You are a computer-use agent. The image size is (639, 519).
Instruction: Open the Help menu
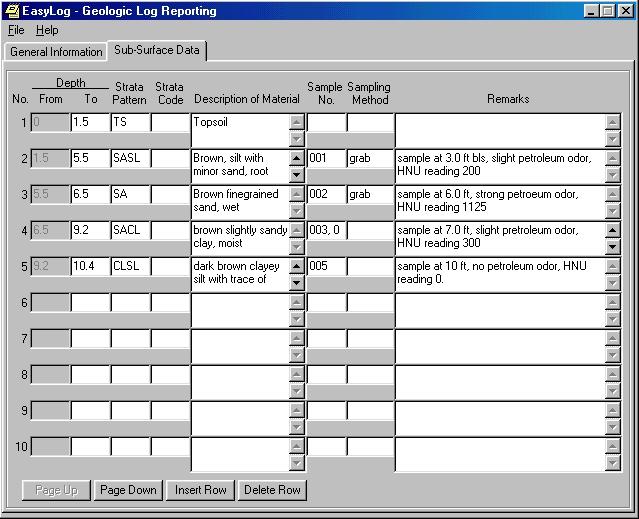coord(47,30)
